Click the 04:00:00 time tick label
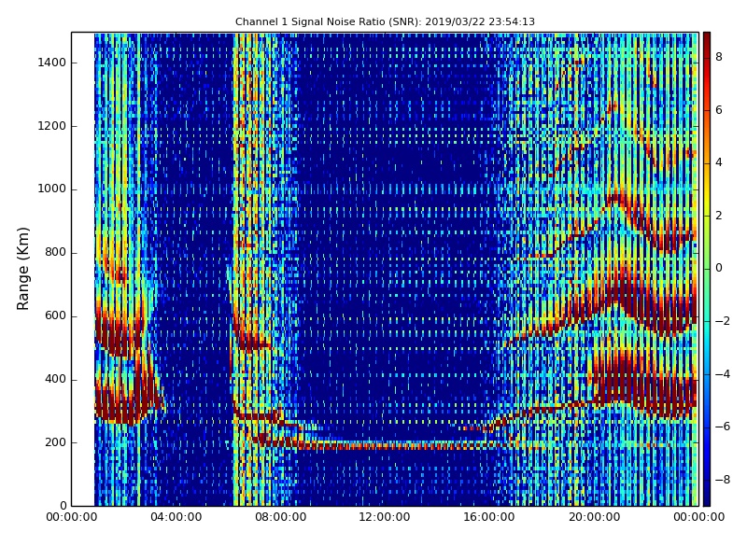Viewport: 747px width, 560px height. coord(176,517)
